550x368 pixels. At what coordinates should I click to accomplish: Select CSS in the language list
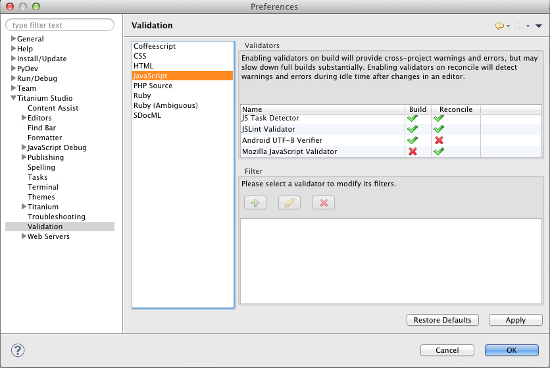183,56
